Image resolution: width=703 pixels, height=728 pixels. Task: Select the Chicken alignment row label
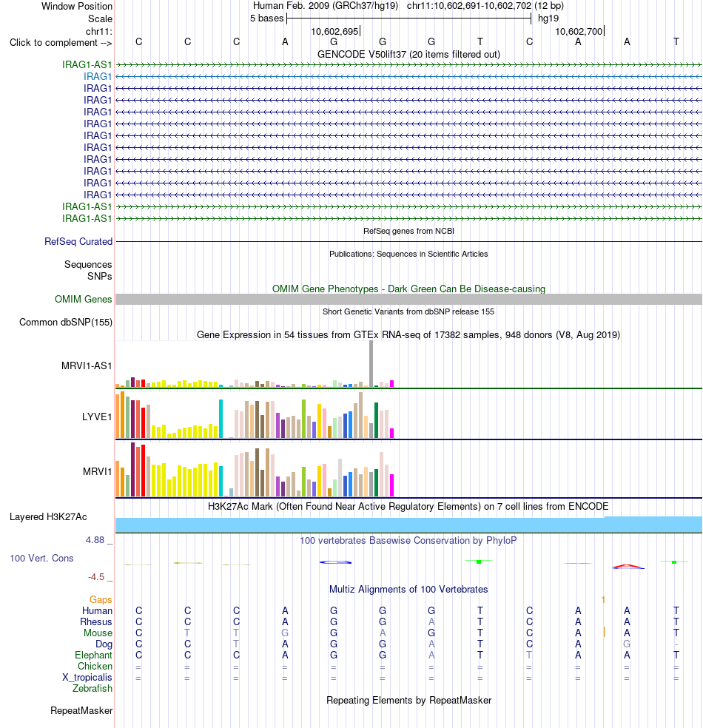(x=95, y=667)
